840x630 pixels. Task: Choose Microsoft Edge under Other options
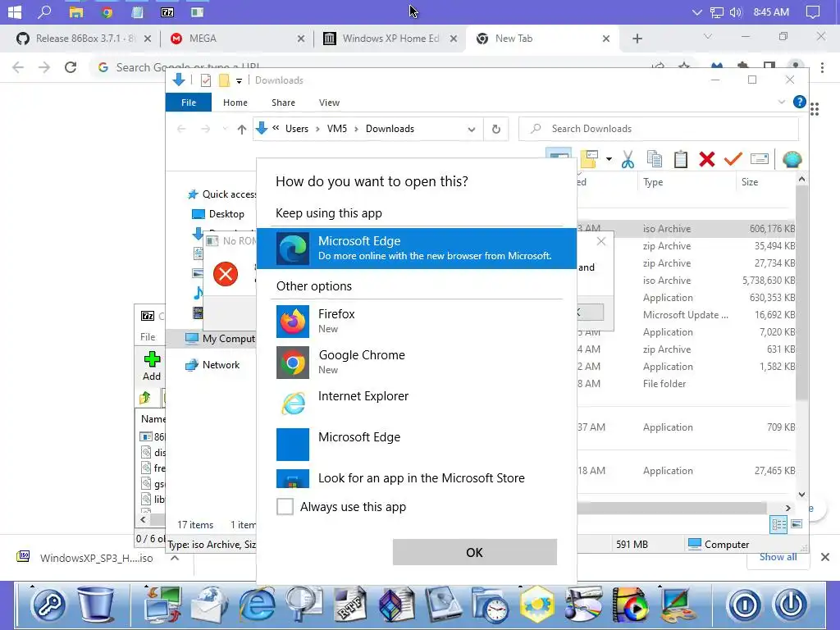[x=416, y=444]
